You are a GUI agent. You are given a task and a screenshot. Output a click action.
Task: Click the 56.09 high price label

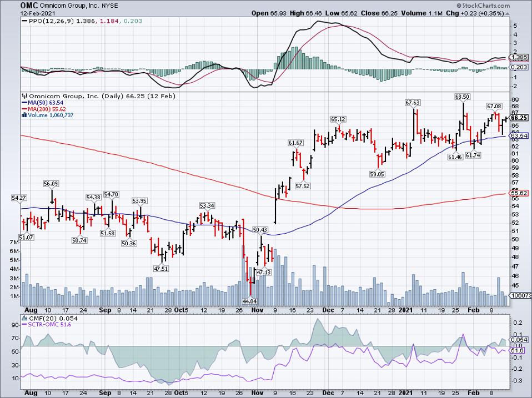[51, 184]
